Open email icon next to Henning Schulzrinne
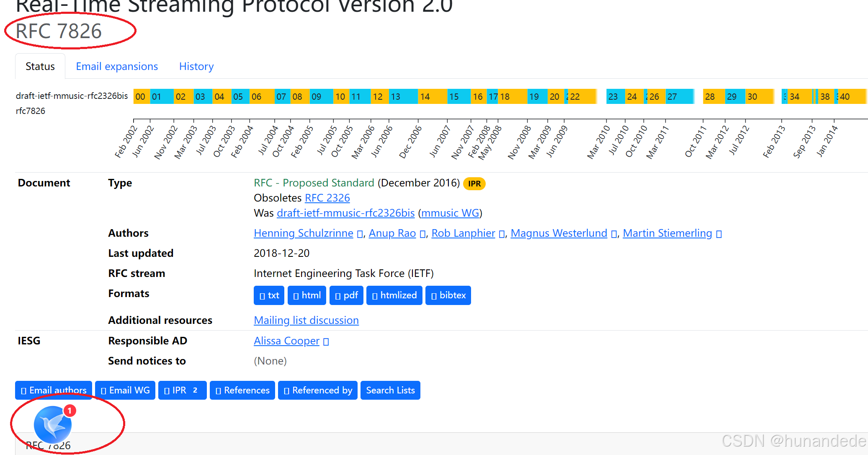 tap(360, 234)
